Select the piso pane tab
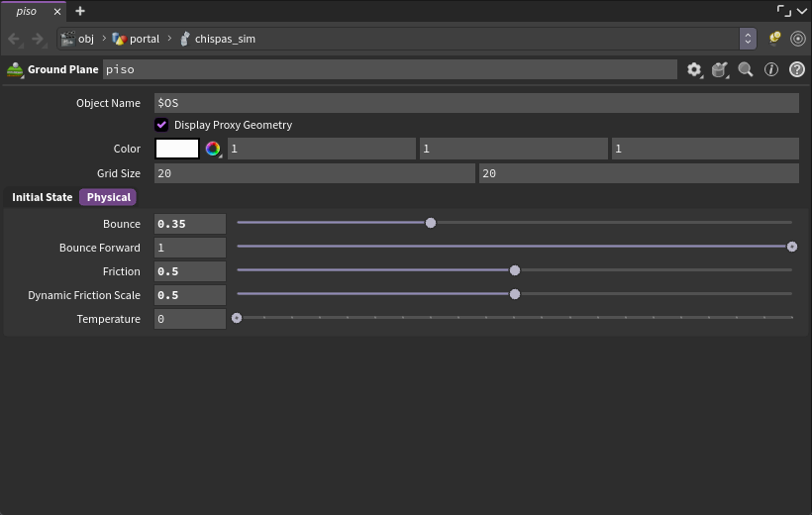Screen dimensions: 812x515 point(26,12)
